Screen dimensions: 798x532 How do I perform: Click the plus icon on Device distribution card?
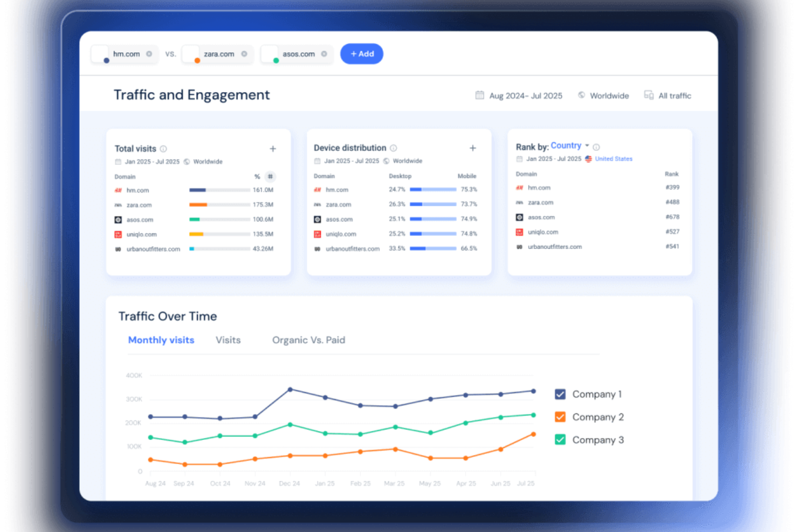pyautogui.click(x=473, y=148)
